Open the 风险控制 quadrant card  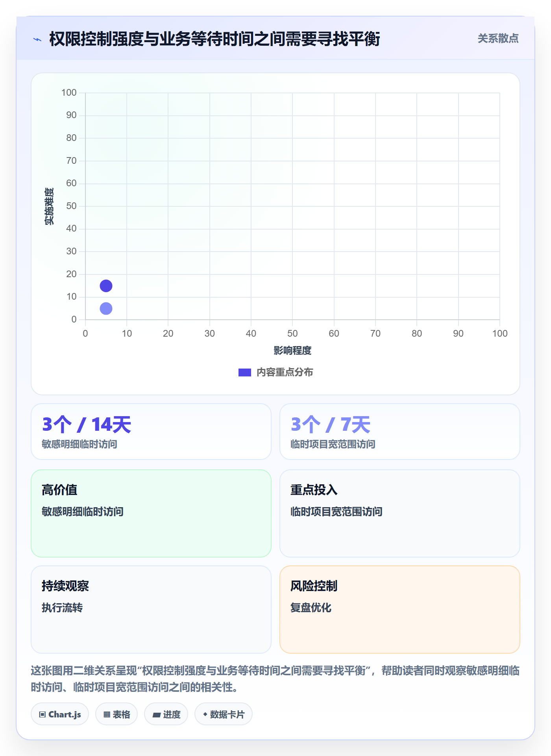click(x=399, y=610)
